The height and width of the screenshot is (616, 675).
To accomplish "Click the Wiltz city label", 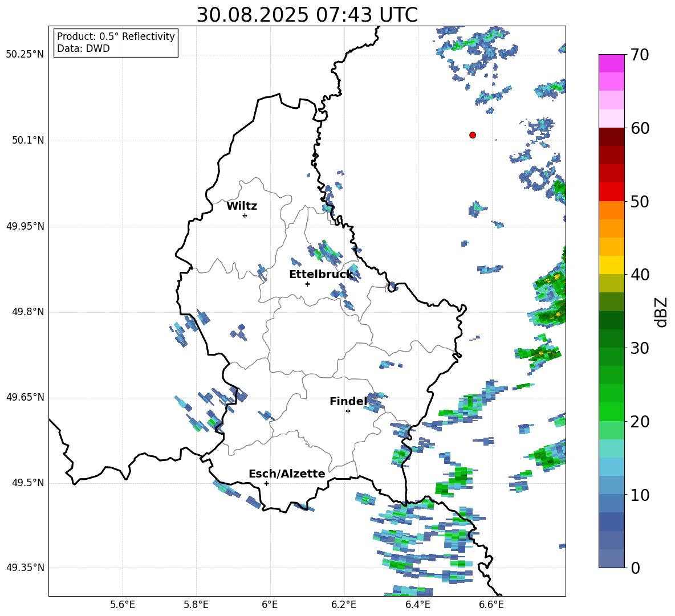I will (x=242, y=206).
